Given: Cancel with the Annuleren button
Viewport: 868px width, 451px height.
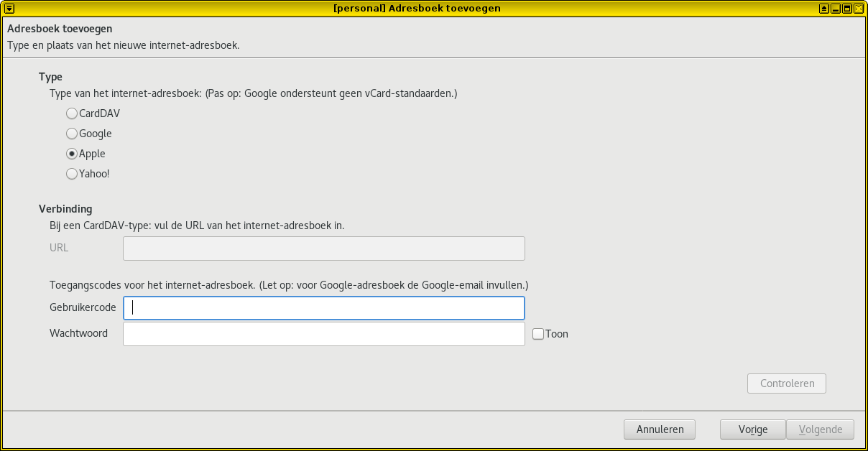Looking at the screenshot, I should coord(660,429).
